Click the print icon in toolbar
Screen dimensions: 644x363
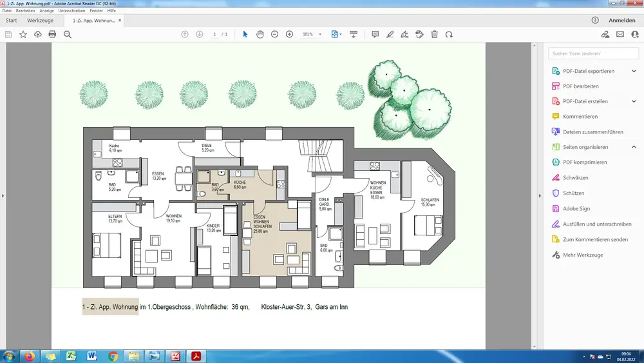[52, 34]
